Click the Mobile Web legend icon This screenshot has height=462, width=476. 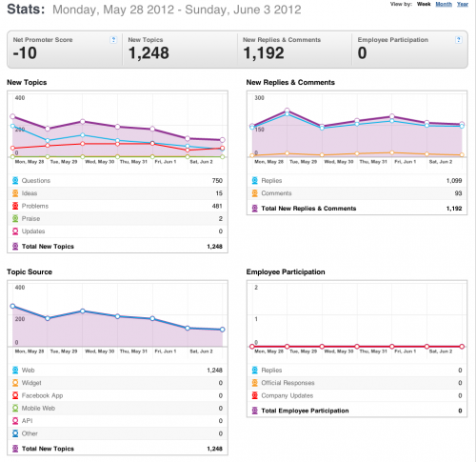click(15, 409)
